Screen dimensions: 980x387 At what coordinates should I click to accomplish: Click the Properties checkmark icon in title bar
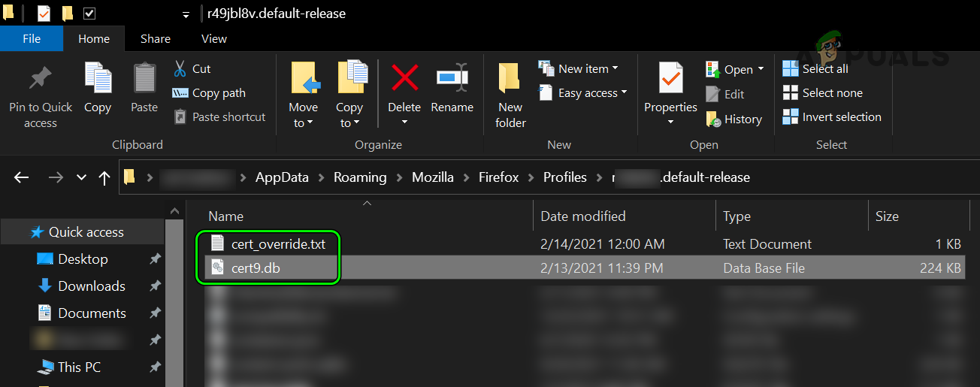click(x=44, y=14)
